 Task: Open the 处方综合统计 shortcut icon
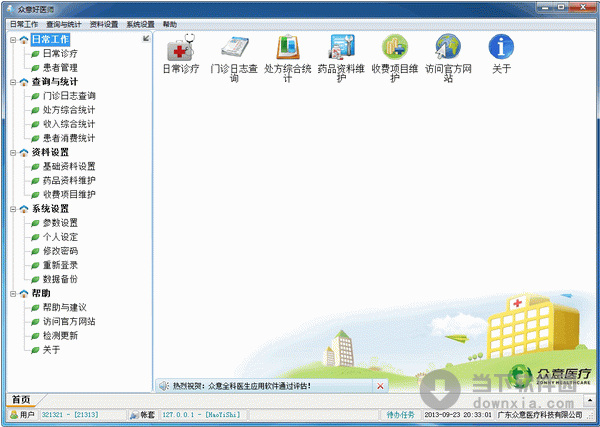click(288, 47)
